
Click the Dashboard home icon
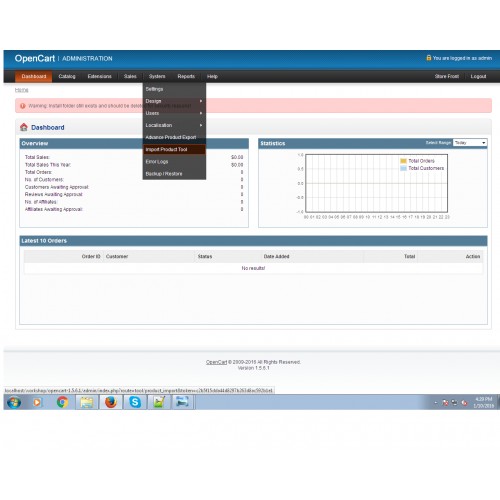point(24,127)
